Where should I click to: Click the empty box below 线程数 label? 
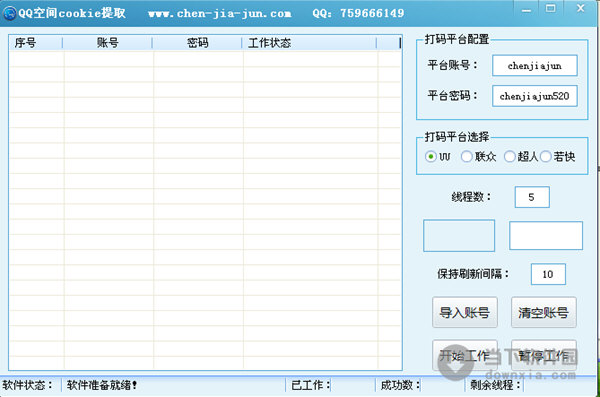click(x=459, y=235)
